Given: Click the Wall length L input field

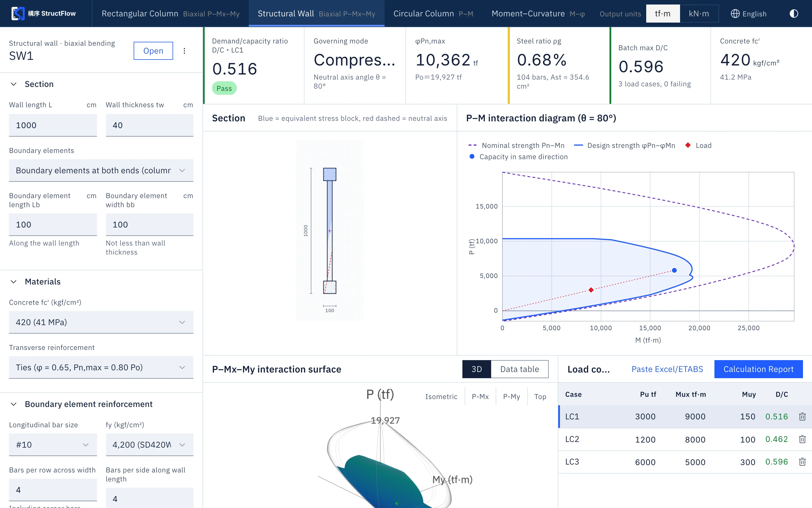Looking at the screenshot, I should [53, 125].
